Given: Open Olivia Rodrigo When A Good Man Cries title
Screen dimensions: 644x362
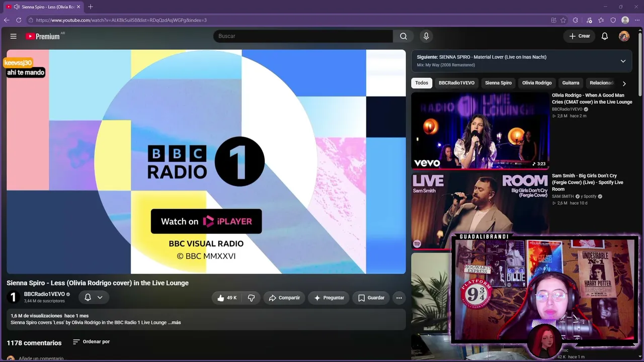Looking at the screenshot, I should pos(592,99).
